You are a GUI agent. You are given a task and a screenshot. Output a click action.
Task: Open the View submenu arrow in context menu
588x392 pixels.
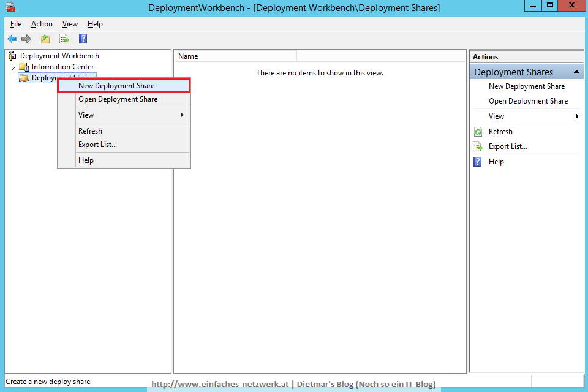point(183,115)
